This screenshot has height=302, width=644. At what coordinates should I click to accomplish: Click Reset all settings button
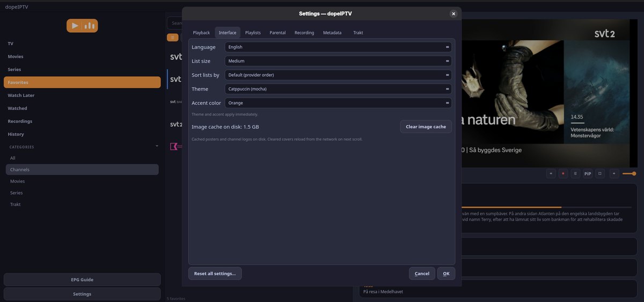click(215, 274)
